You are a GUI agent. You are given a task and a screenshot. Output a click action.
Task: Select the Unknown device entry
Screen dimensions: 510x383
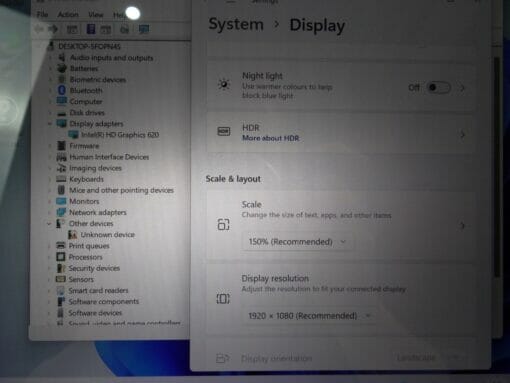coord(107,235)
